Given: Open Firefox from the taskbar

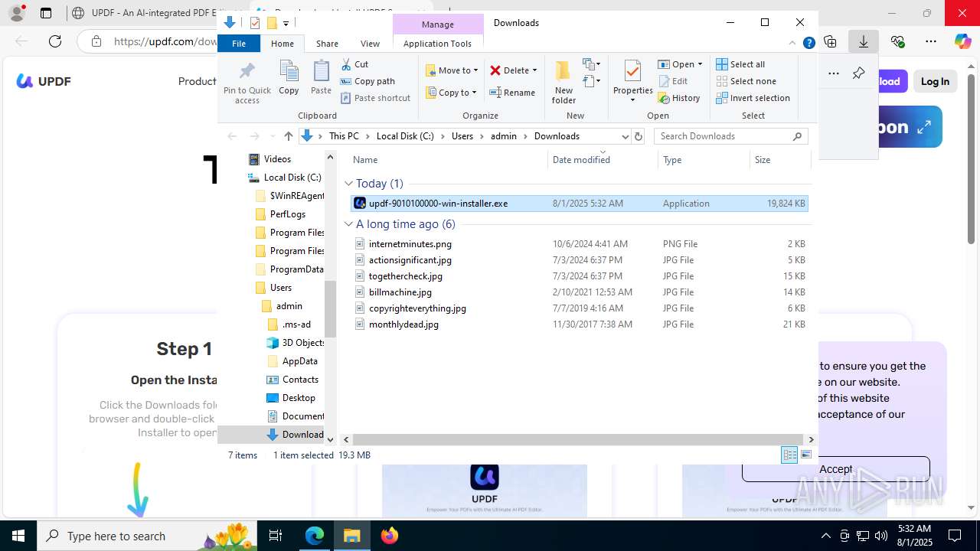Looking at the screenshot, I should [x=390, y=536].
